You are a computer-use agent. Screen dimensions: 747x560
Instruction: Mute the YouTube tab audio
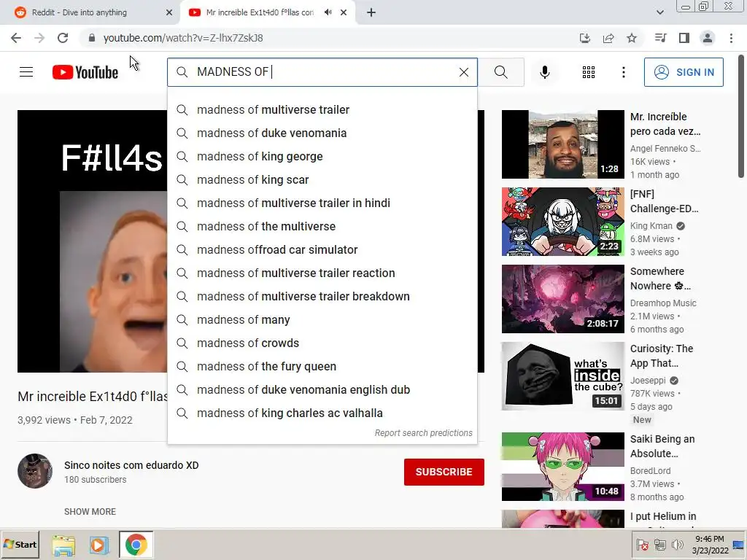click(328, 12)
